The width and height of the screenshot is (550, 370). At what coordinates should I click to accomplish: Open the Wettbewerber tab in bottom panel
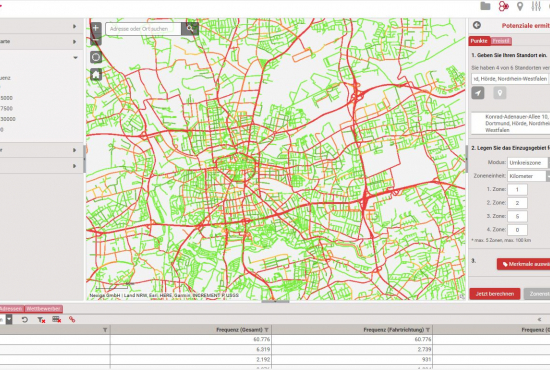pyautogui.click(x=43, y=309)
